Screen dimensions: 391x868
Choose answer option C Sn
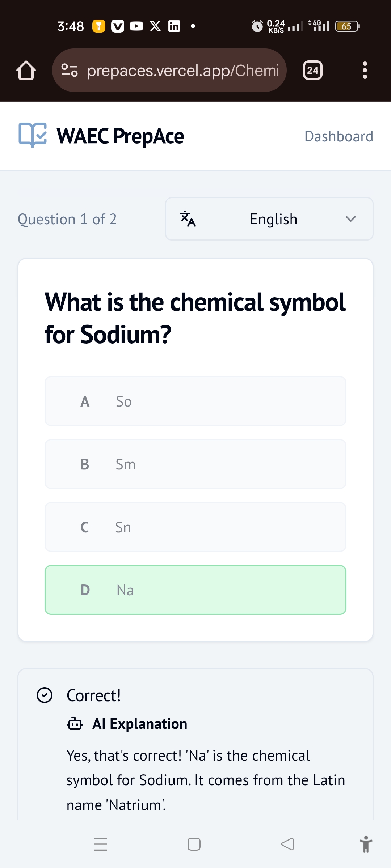click(195, 527)
